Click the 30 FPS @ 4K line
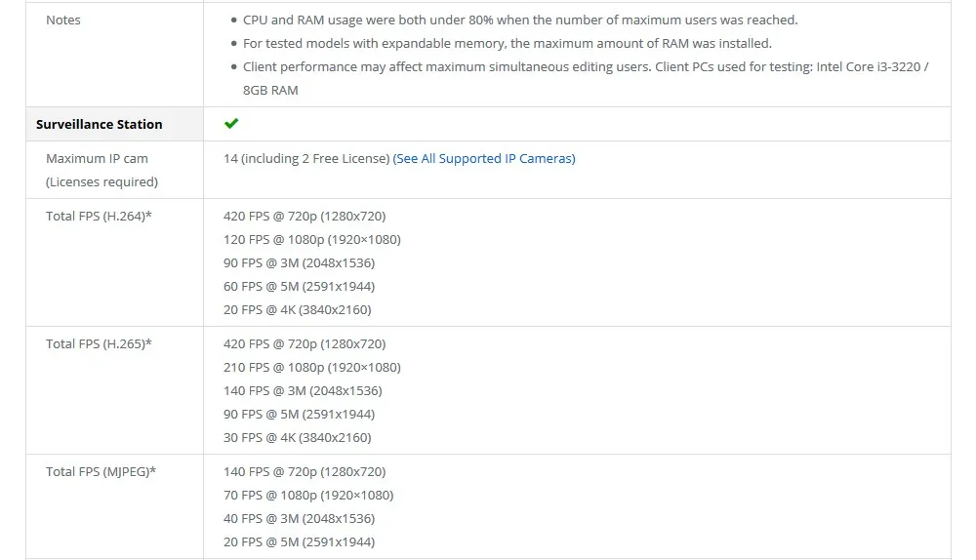This screenshot has height=560, width=976. [297, 437]
